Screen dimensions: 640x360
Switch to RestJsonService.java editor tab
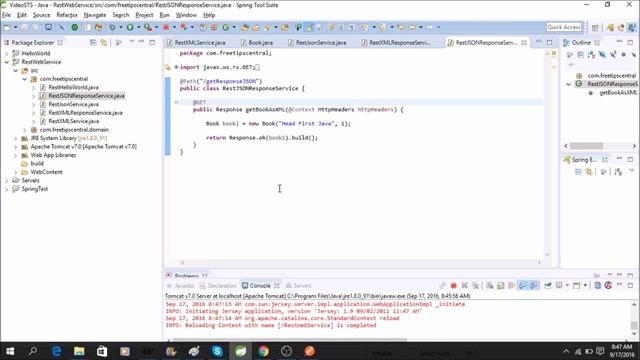[321, 42]
